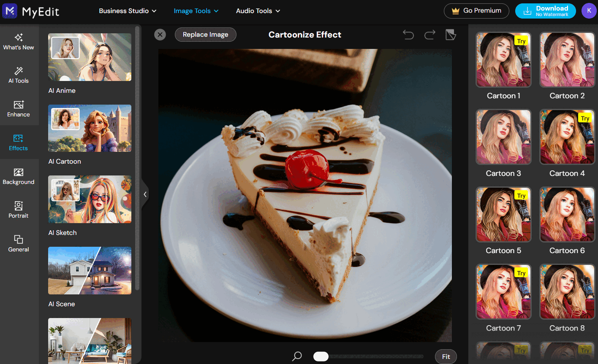The image size is (598, 364).
Task: Click the AI Cartoon label
Action: (x=65, y=162)
